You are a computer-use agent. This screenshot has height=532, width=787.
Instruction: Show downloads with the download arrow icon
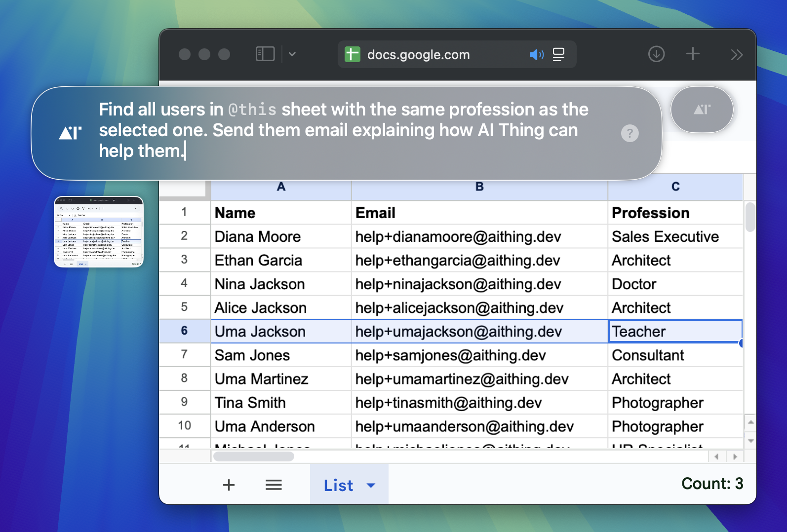click(656, 54)
